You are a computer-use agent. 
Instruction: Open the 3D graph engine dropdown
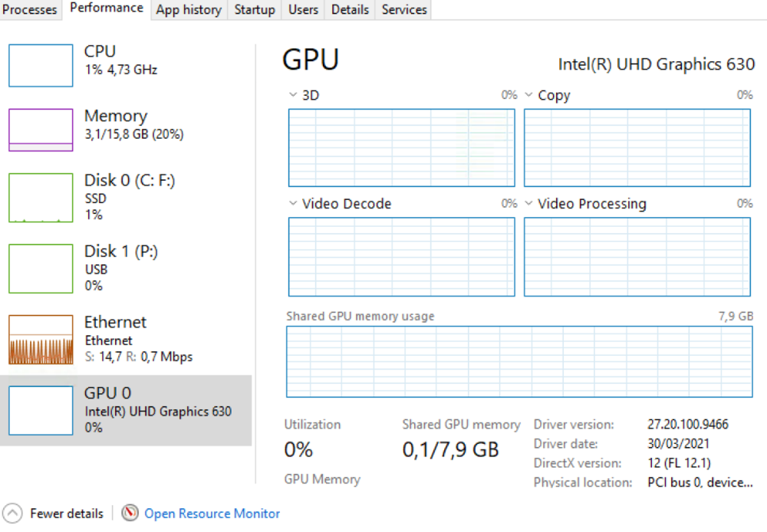pyautogui.click(x=292, y=95)
